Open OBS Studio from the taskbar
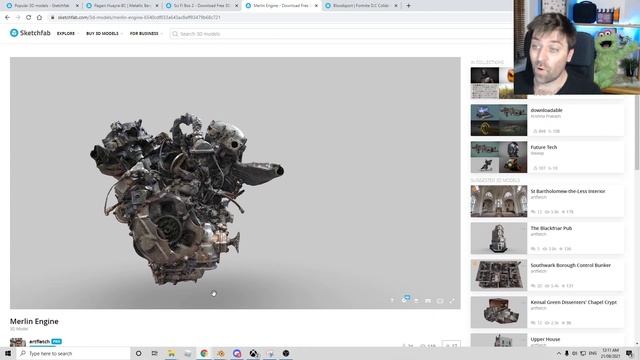640x360 pixels. [286, 353]
